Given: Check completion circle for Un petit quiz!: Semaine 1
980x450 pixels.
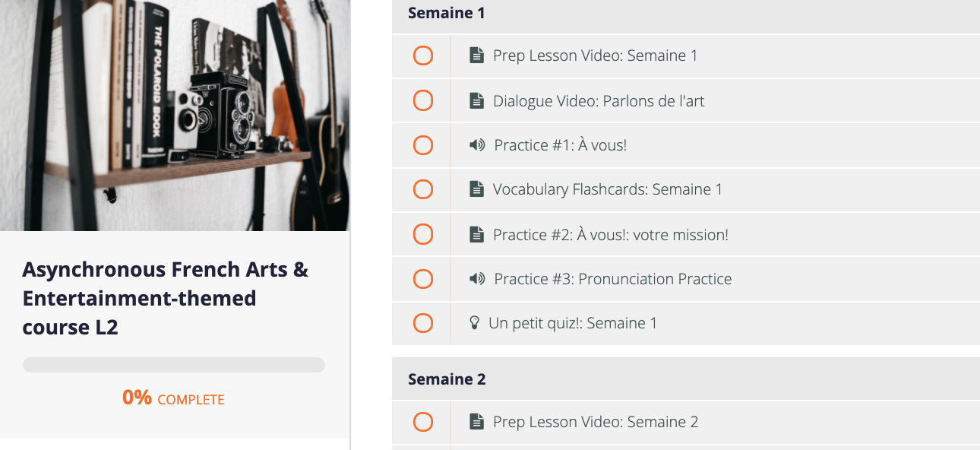Looking at the screenshot, I should [423, 323].
